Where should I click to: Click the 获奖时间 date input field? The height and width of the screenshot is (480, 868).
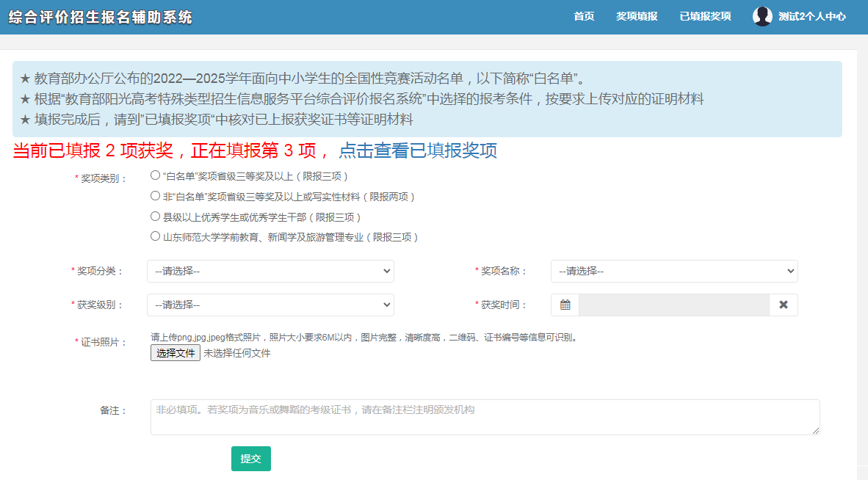click(x=673, y=305)
